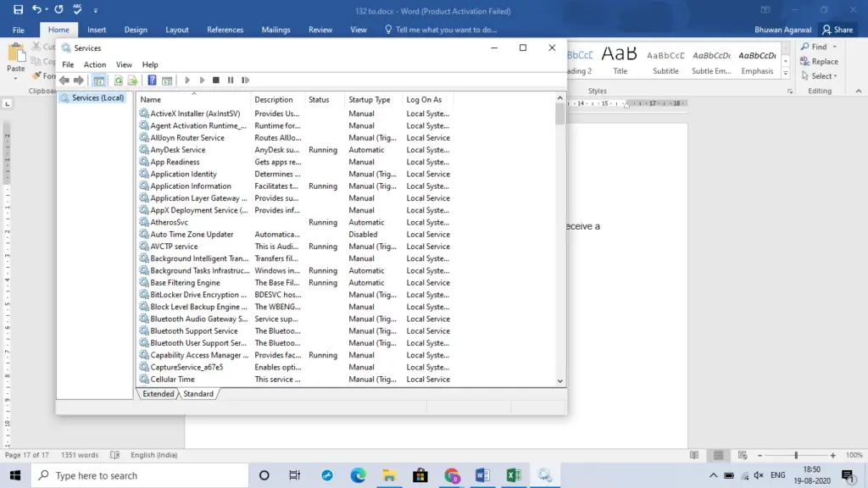Click the Zoom Out minus button in Word
868x488 pixels.
point(759,455)
